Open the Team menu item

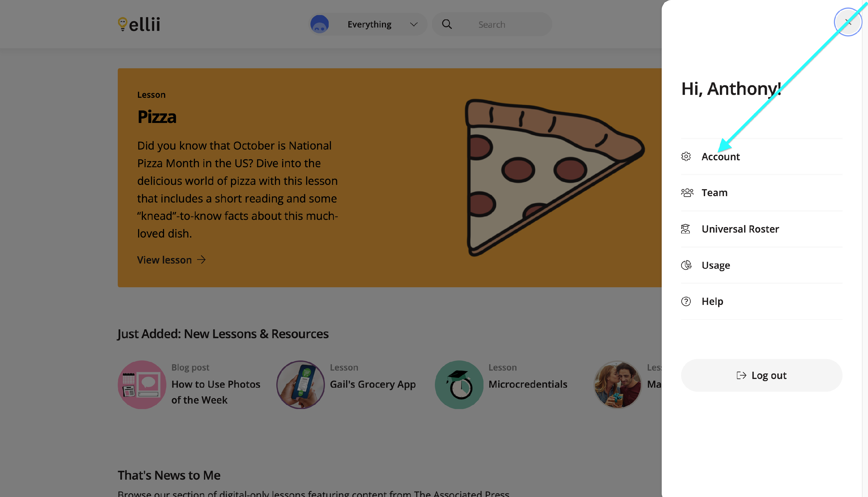[x=714, y=192]
